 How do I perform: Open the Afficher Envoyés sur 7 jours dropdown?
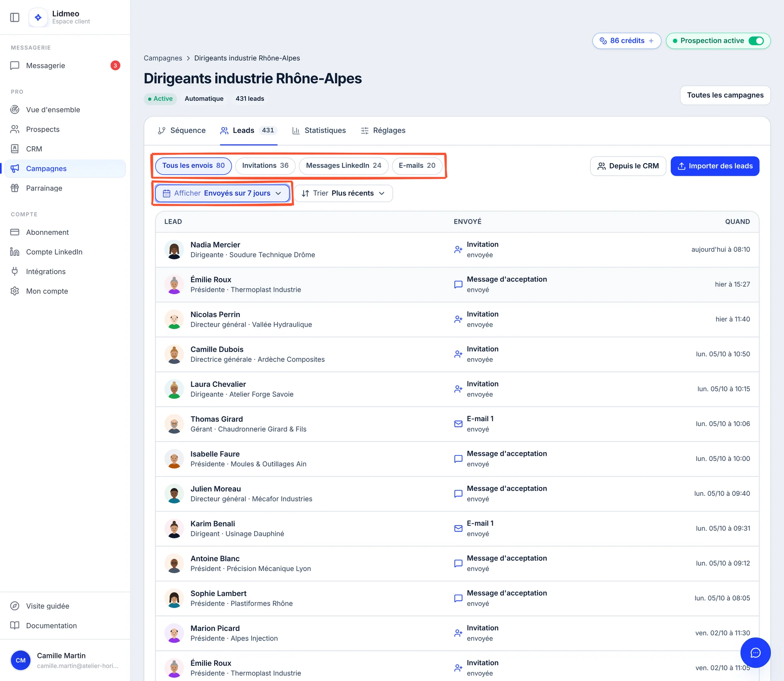click(x=222, y=193)
